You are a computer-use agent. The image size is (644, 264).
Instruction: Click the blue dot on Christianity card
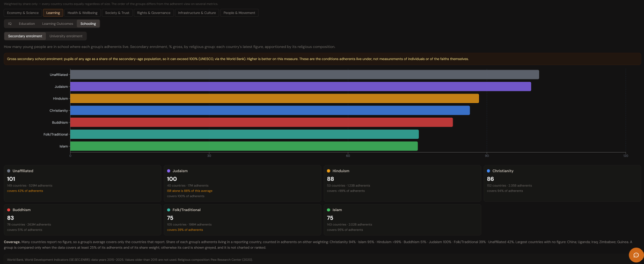pos(488,171)
